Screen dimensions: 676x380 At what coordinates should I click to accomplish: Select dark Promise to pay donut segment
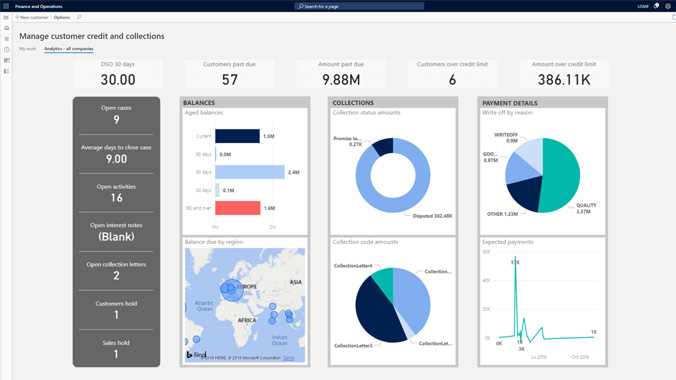coord(384,146)
